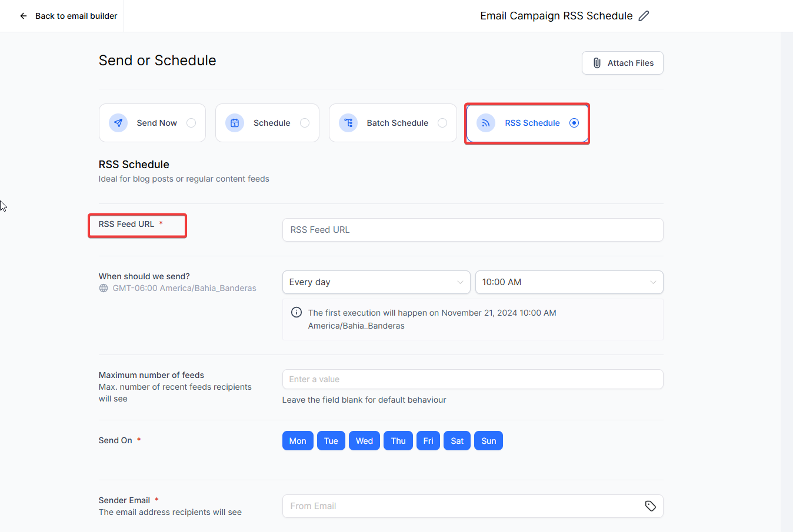Screen dimensions: 793x532
Task: Select the Schedule radio button
Action: click(305, 123)
